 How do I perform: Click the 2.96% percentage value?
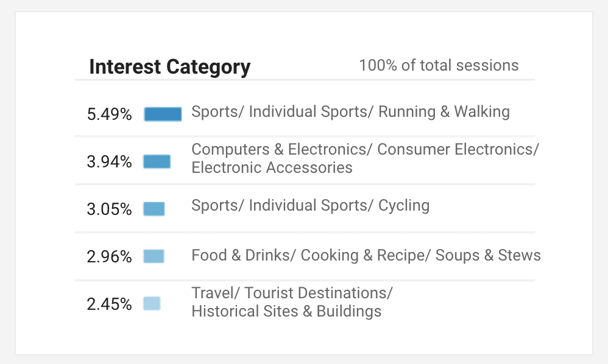tap(109, 257)
